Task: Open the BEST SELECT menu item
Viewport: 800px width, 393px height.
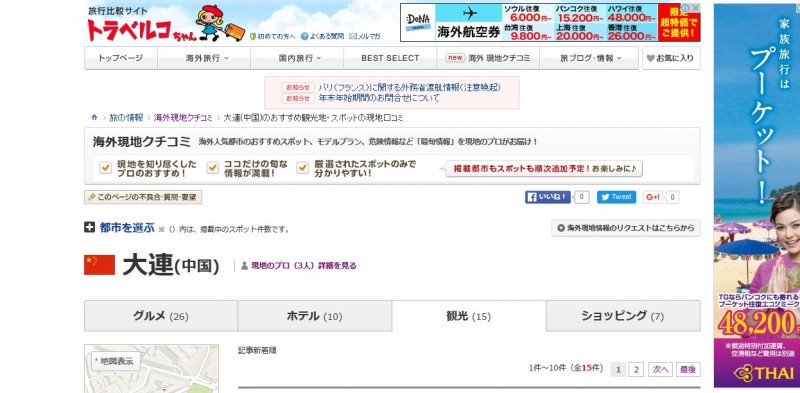Action: pyautogui.click(x=390, y=58)
